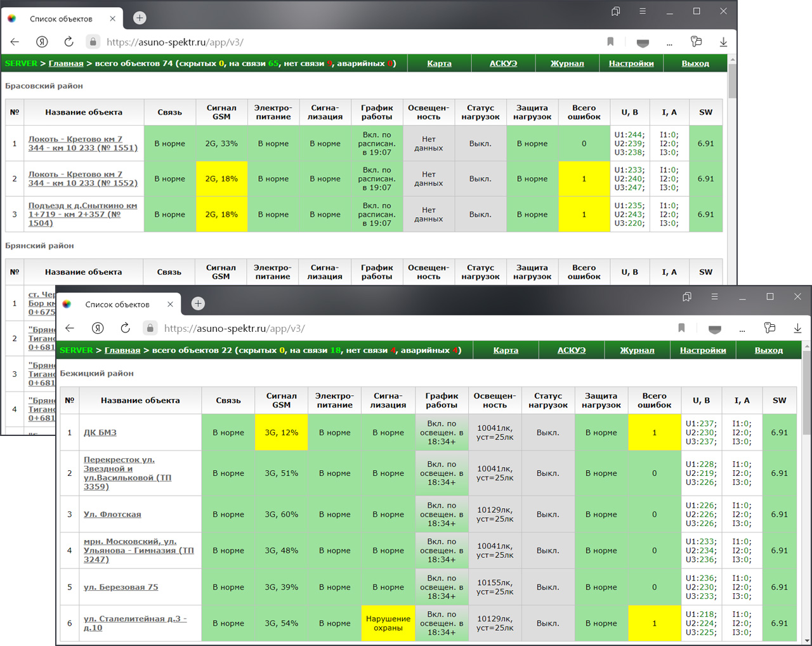Open Yandex home icon in front window

tap(98, 328)
